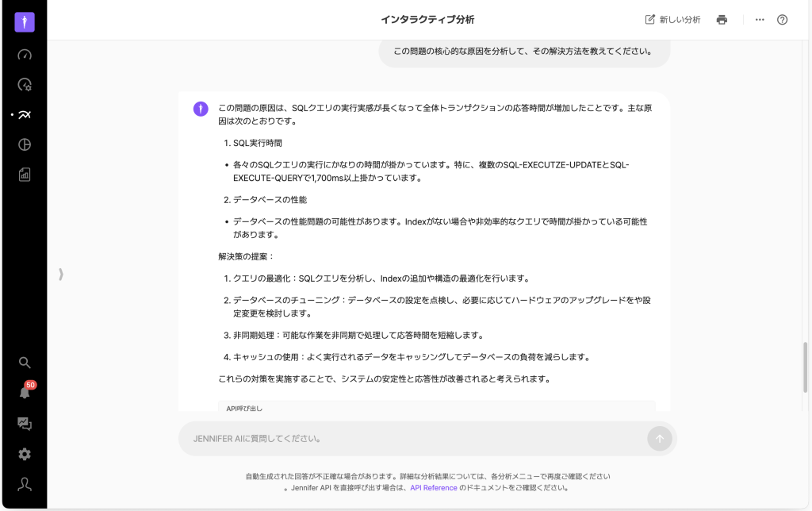Image resolution: width=812 pixels, height=511 pixels.
Task: Open the API Reference link
Action: 433,488
